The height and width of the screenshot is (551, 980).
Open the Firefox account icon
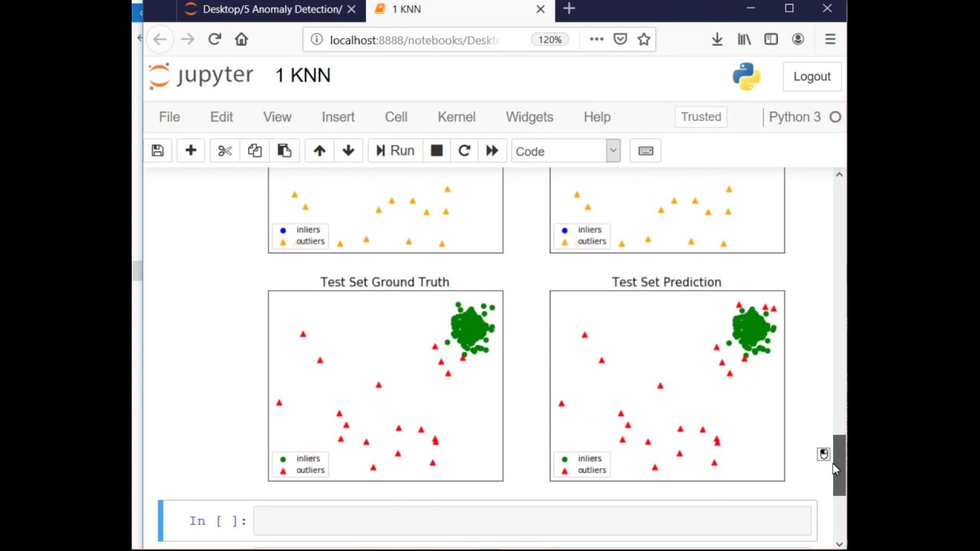[798, 39]
